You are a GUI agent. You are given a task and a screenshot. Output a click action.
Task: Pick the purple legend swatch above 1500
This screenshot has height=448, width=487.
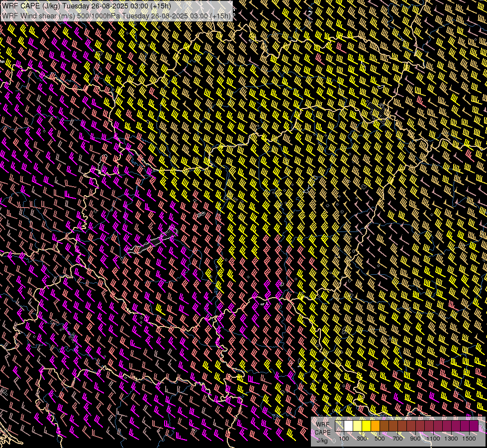click(474, 426)
